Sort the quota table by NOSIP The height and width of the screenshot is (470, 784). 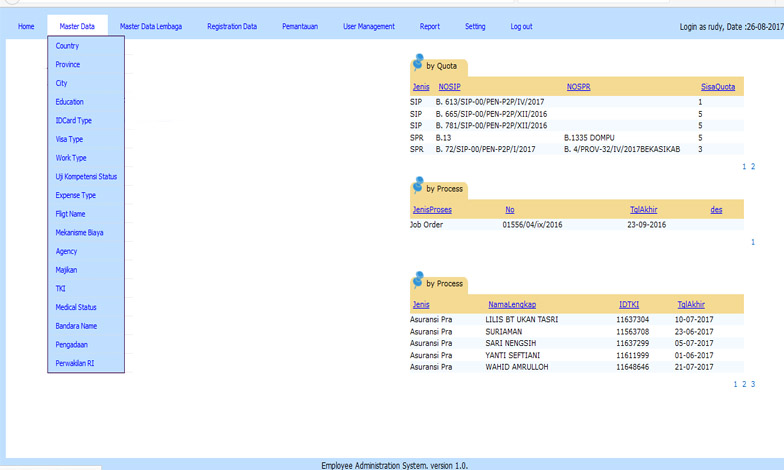coord(449,87)
